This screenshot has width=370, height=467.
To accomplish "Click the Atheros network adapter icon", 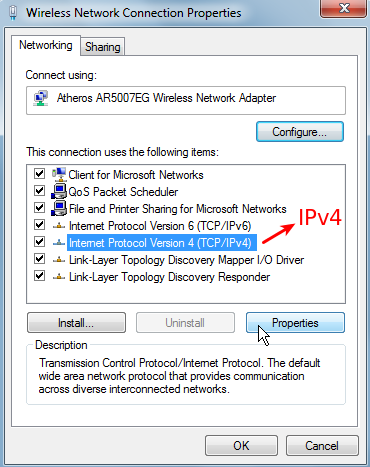I will (x=41, y=98).
